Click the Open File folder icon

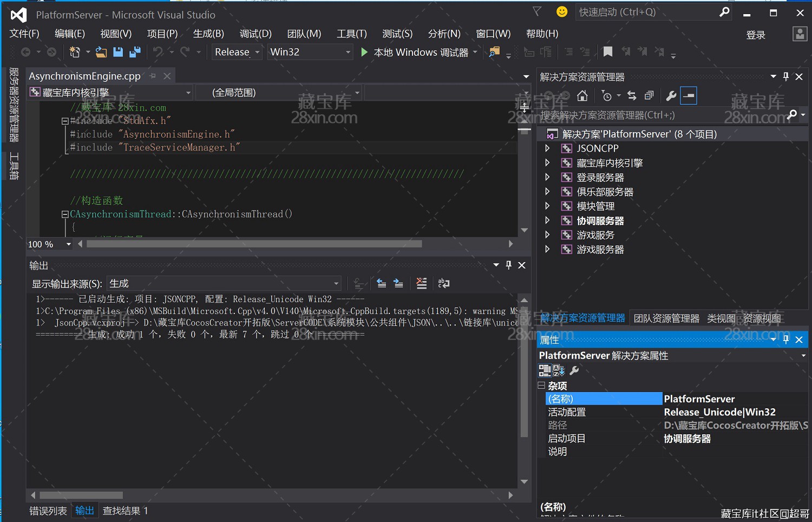tap(101, 52)
